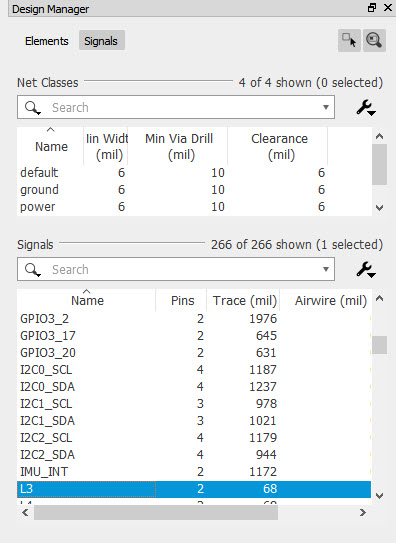The width and height of the screenshot is (396, 543).
Task: Click Signals list scrollbar down arrow
Action: point(379,496)
